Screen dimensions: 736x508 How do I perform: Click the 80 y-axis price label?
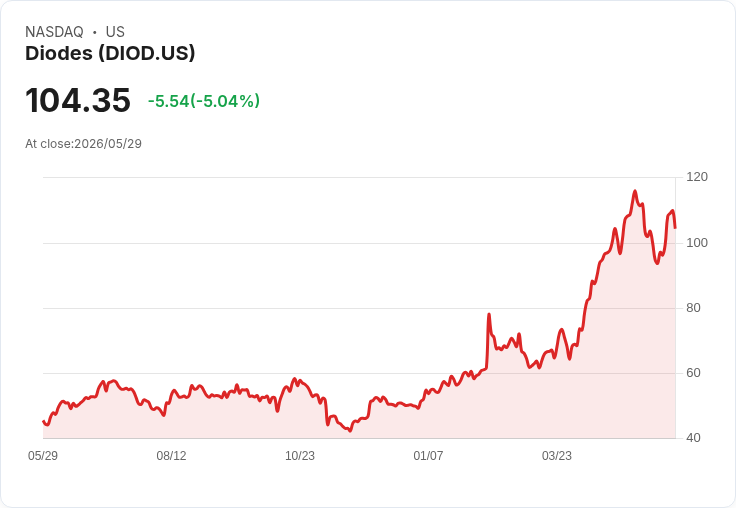693,308
